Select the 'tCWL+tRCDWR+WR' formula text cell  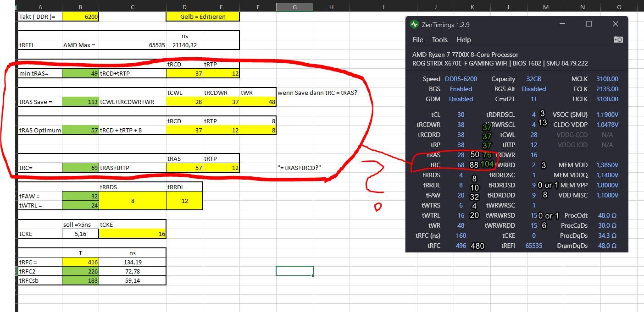pos(133,102)
